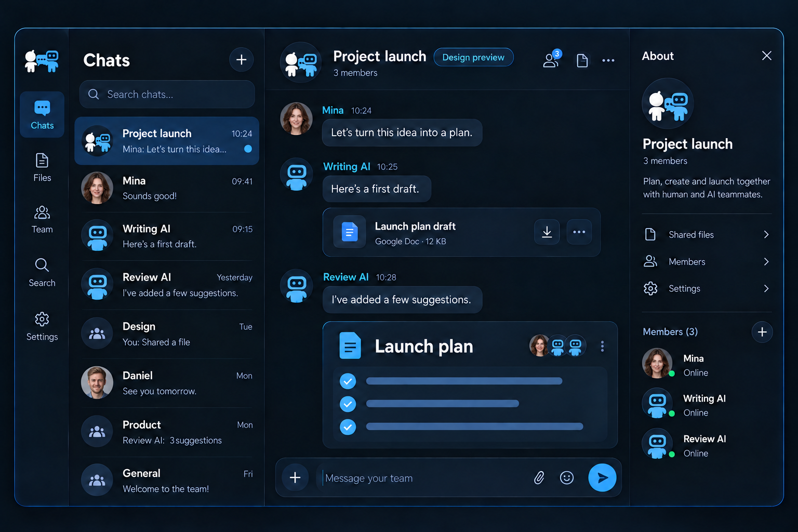Open the Writing AI chat in the list

(x=167, y=236)
